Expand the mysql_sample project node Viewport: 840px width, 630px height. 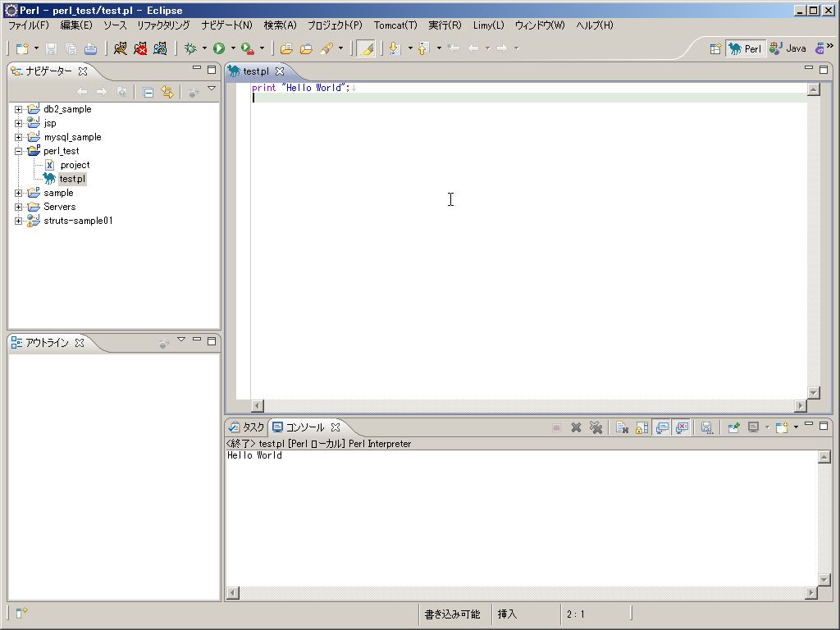(18, 137)
